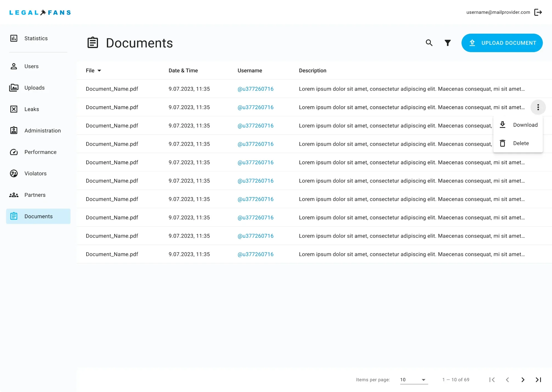Click the LegalFans logo

tap(40, 12)
